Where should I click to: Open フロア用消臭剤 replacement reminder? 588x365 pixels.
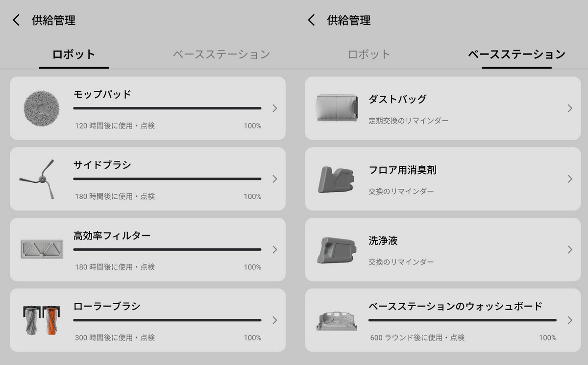tap(401, 191)
